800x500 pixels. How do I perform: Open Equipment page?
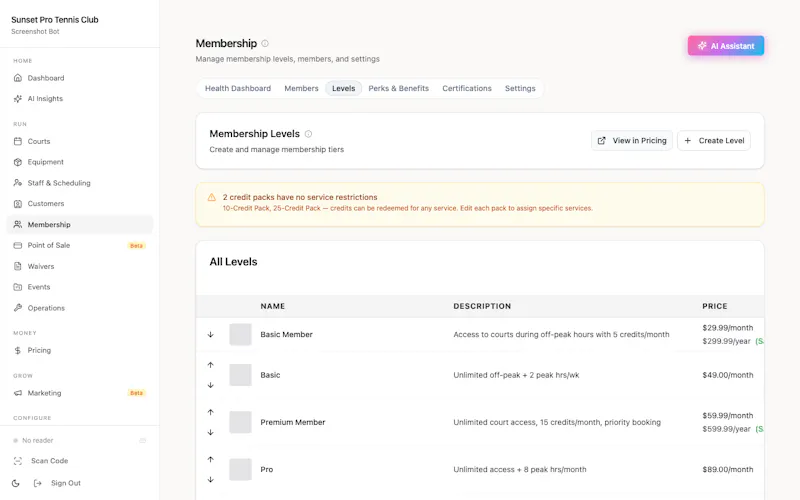tap(80, 162)
